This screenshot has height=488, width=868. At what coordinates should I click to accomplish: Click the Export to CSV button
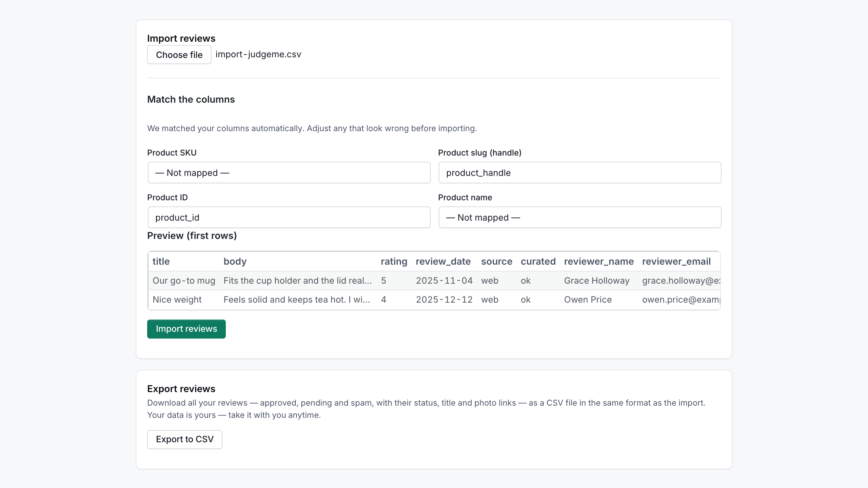click(184, 439)
